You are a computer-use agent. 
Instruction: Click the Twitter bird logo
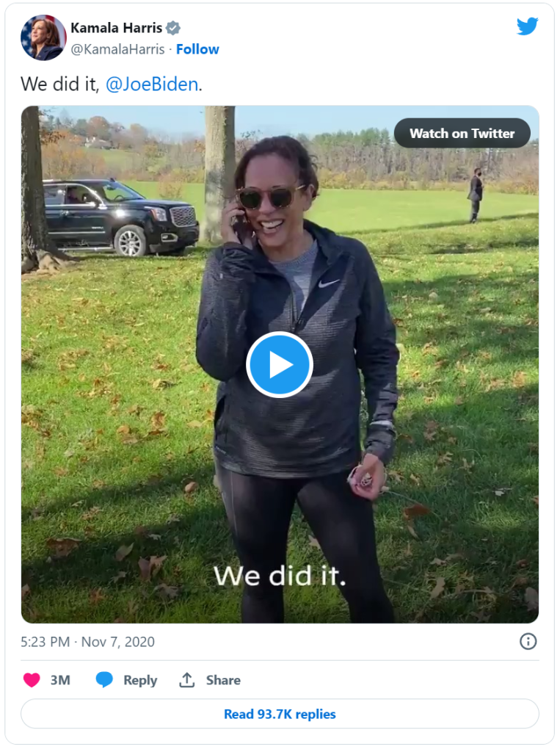click(527, 26)
